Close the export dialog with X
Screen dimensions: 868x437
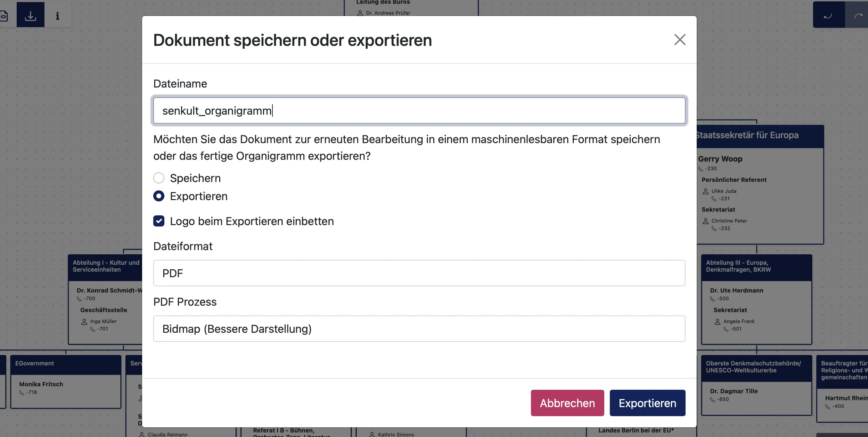(680, 40)
